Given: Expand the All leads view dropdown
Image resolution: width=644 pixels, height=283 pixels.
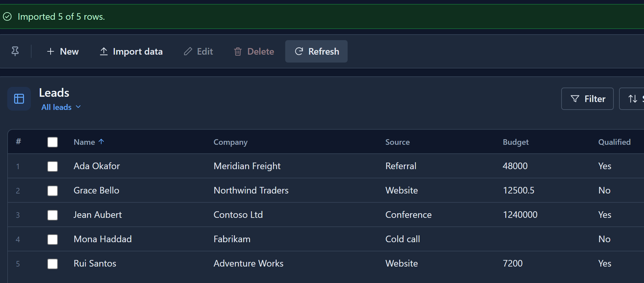Looking at the screenshot, I should point(61,107).
